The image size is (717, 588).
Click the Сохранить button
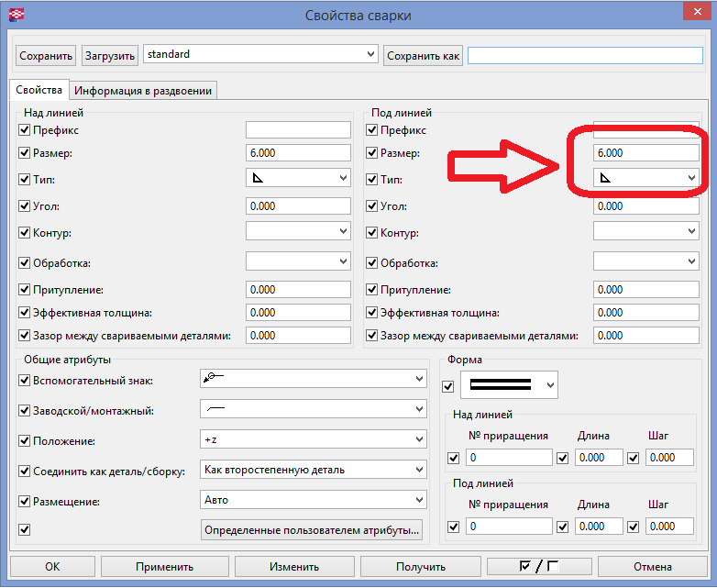(45, 56)
